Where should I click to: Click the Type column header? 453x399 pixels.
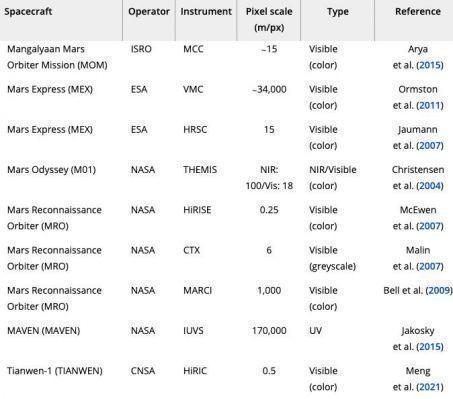[x=338, y=12]
